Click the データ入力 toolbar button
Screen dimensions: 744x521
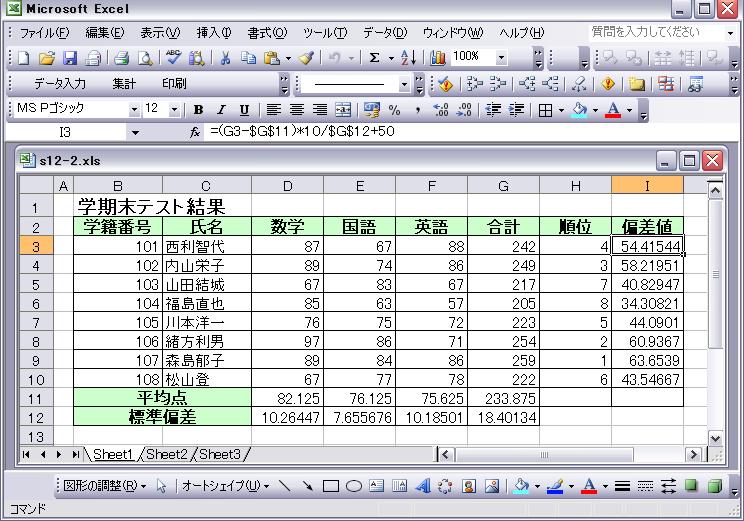point(60,84)
